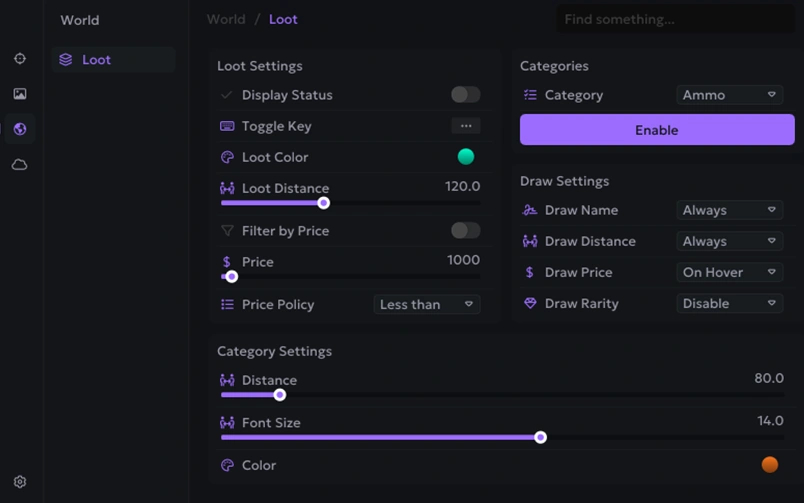Click the crosshair icon in the left sidebar
The width and height of the screenshot is (804, 503).
click(20, 59)
